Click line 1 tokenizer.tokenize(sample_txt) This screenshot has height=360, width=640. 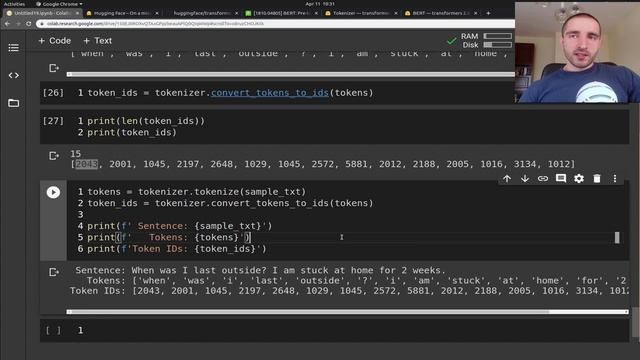tap(196, 191)
